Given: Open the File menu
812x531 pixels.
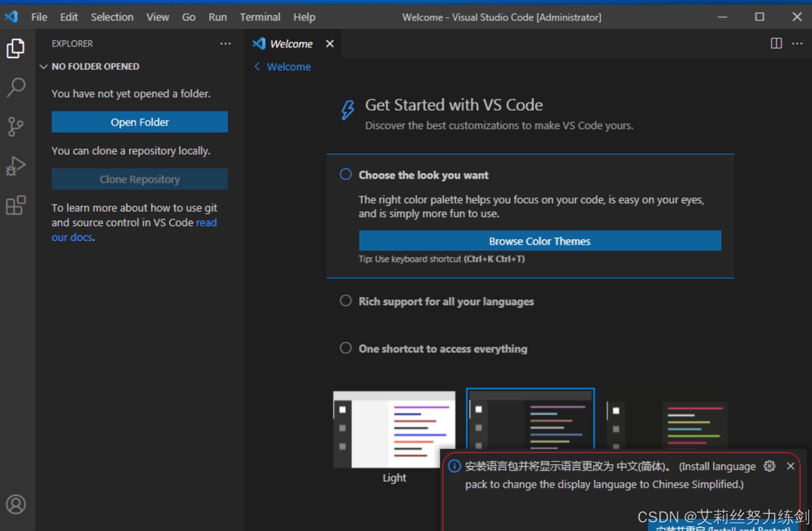Looking at the screenshot, I should 39,17.
